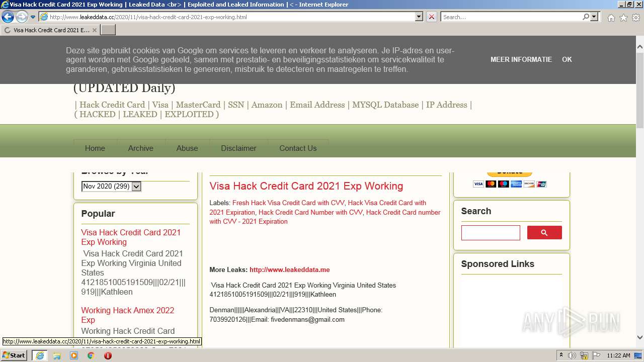Viewport: 644px width, 362px height.
Task: Click the Stop loading X button
Action: 432,17
